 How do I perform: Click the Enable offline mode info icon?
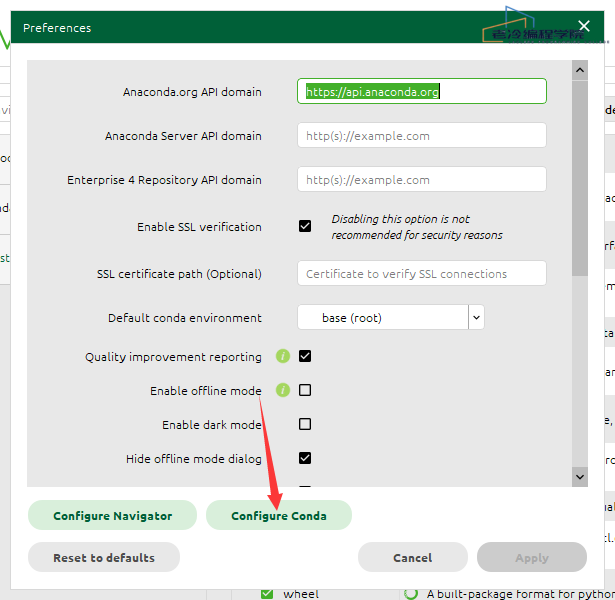pos(283,390)
